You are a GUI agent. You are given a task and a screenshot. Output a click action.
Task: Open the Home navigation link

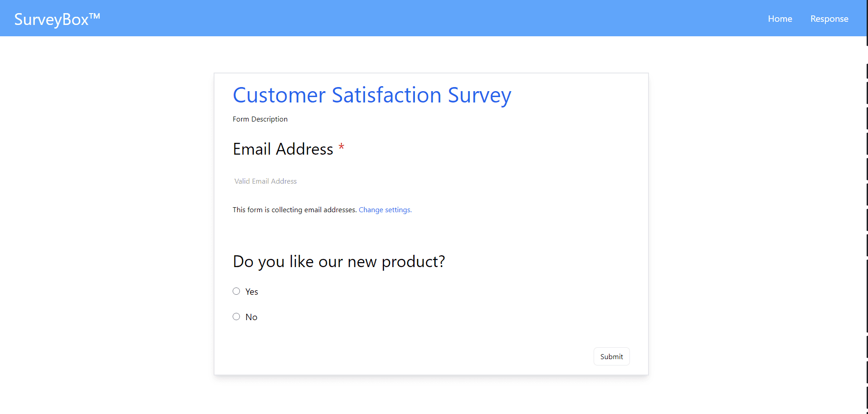pos(780,19)
